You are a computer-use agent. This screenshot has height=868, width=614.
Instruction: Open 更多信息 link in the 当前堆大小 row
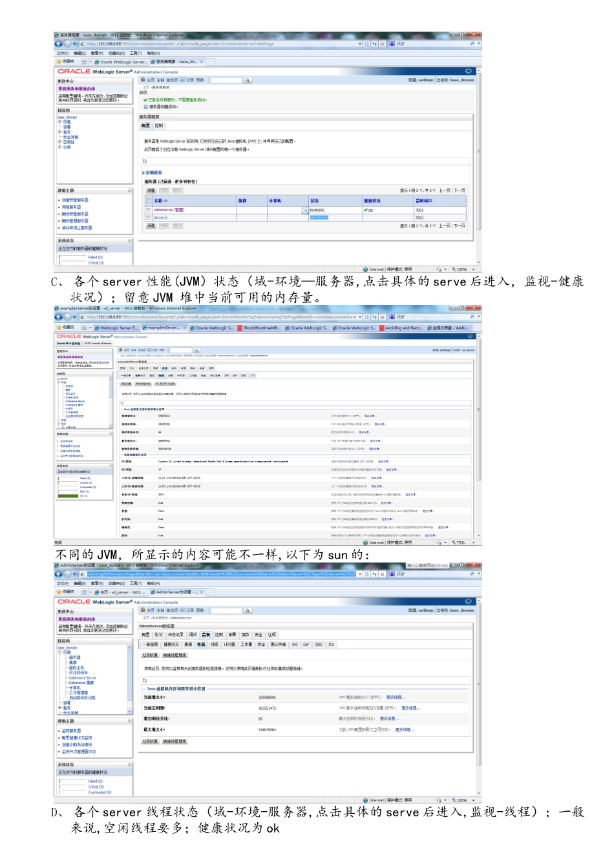[396, 697]
